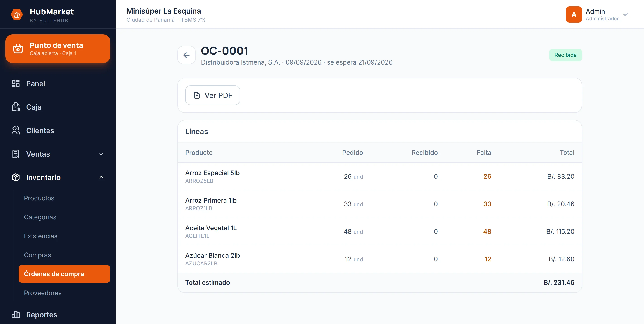Click the Punto de venta button label

(x=56, y=45)
